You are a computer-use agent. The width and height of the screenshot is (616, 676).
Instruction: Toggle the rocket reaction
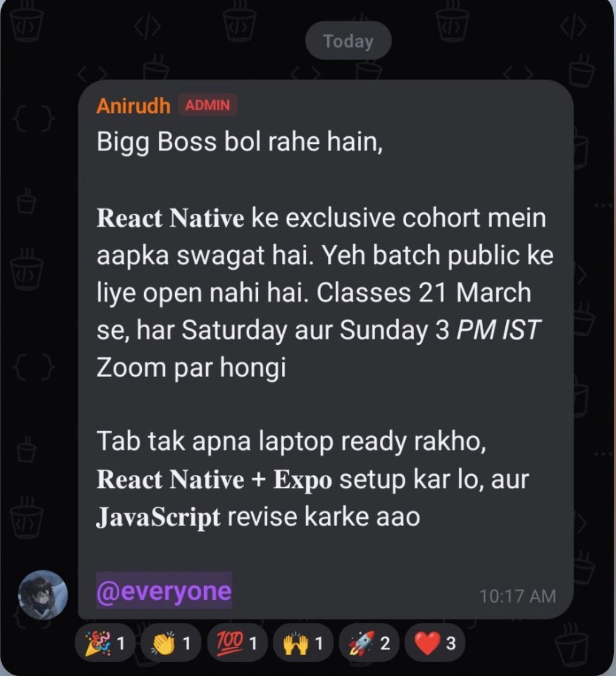point(368,643)
